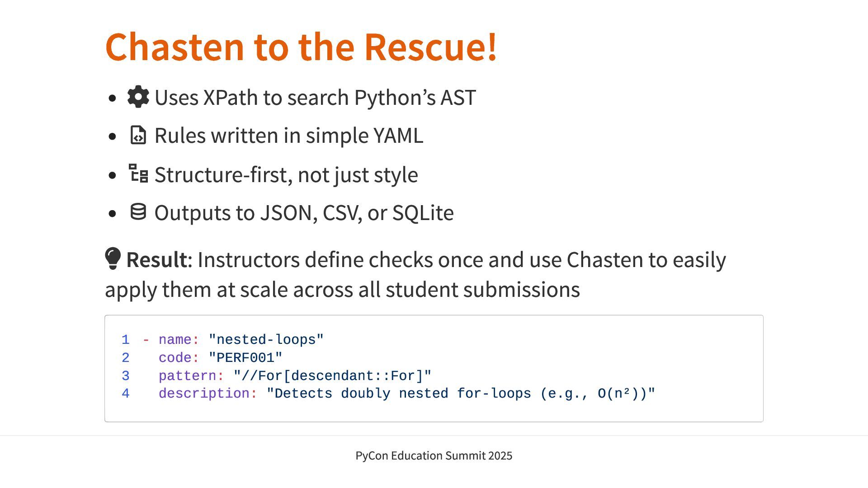Click the "nested-loops" string in the code
This screenshot has width=868, height=488.
[266, 340]
